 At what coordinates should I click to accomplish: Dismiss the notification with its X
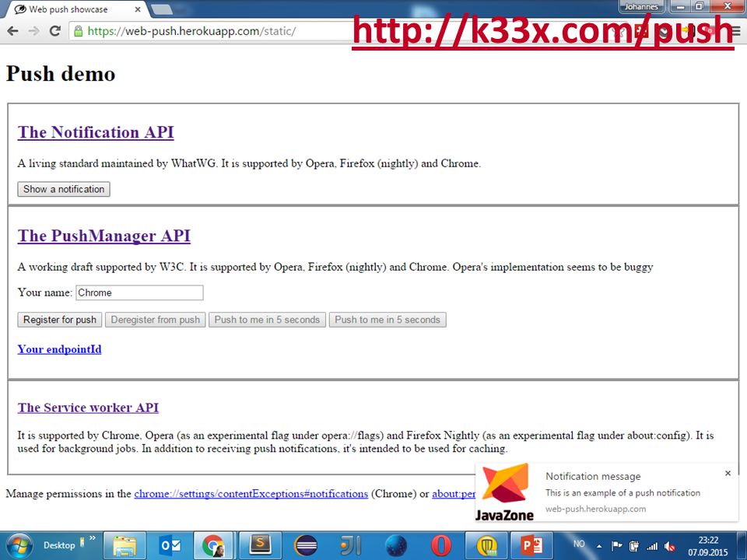point(728,474)
